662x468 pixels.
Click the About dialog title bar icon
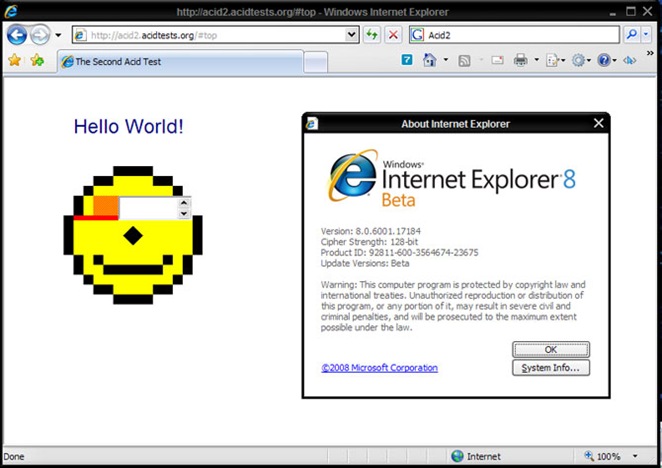[312, 123]
